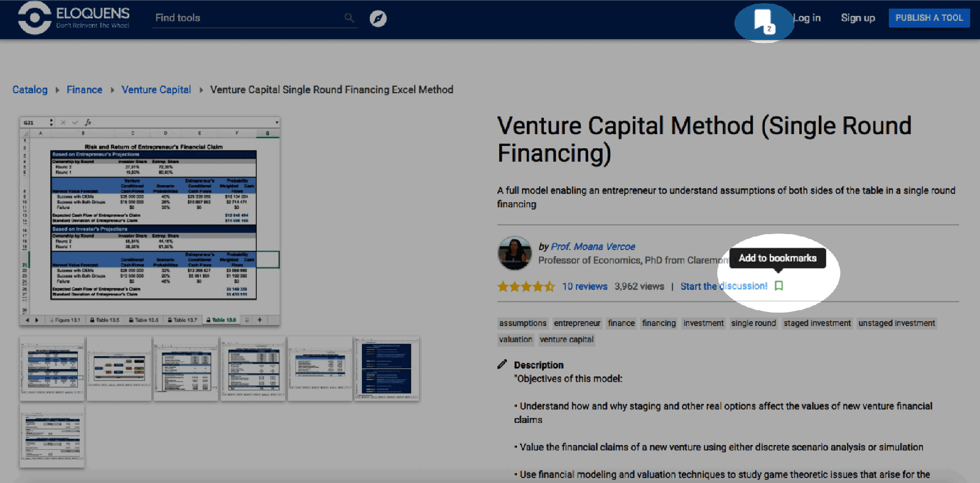Click the bookmark icon beside Start the discussion
Image resolution: width=980 pixels, height=483 pixels.
pos(778,286)
